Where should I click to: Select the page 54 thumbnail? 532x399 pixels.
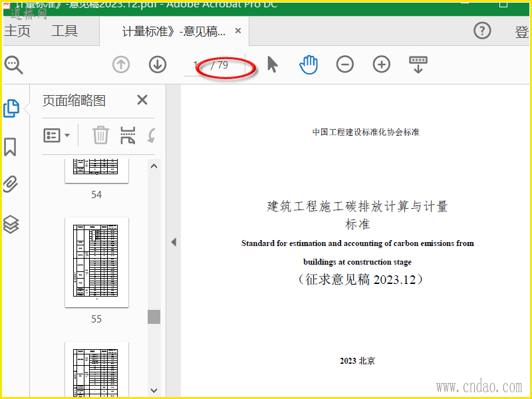tap(96, 171)
